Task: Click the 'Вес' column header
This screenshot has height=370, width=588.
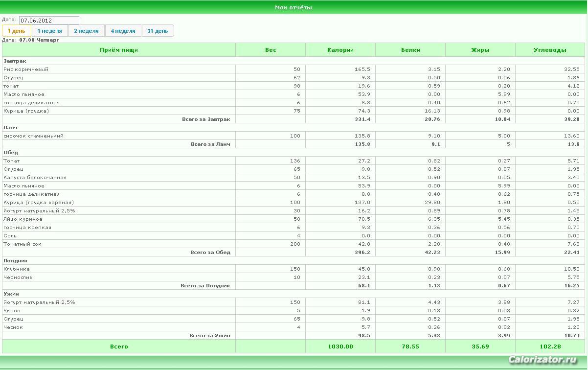Action: point(271,50)
